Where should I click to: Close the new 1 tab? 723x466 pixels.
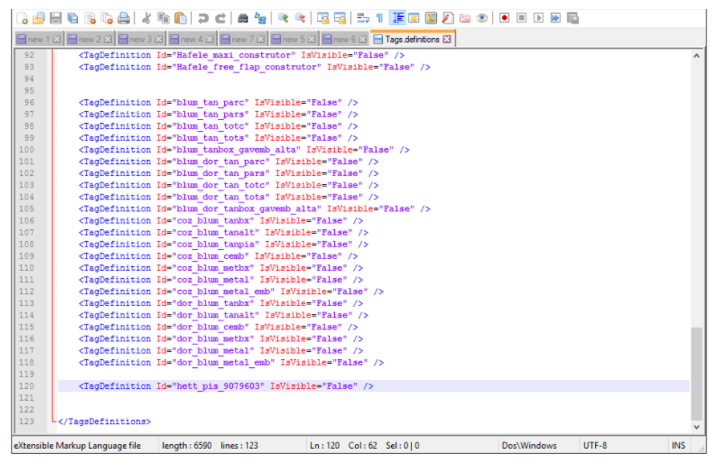pyautogui.click(x=57, y=39)
